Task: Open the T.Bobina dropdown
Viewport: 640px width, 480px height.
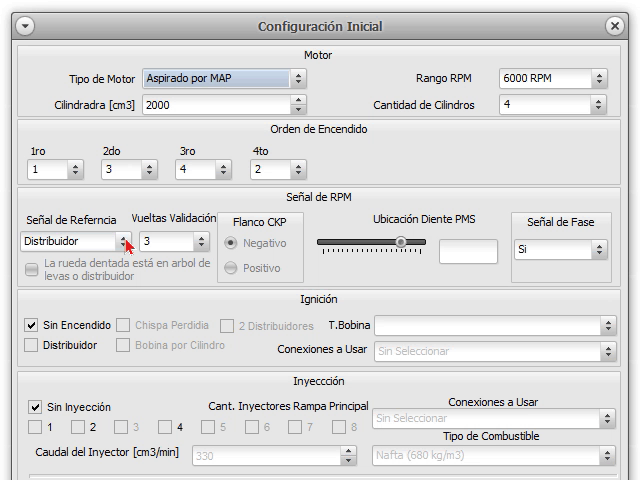Action: coord(608,325)
